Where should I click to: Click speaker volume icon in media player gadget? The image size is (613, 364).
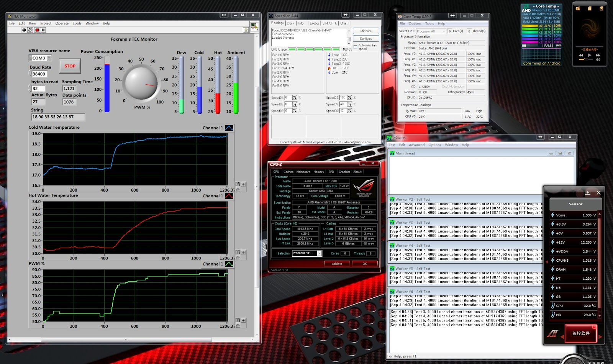point(598,60)
